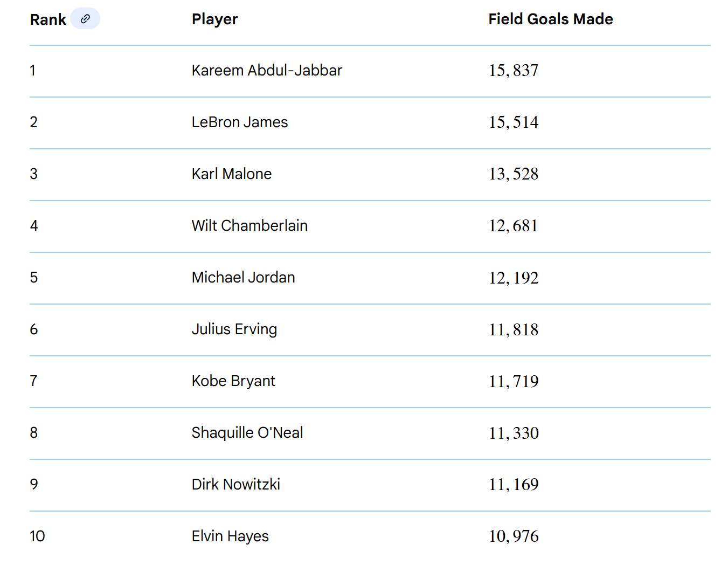Click the Player column header
This screenshot has height=572, width=728.
pyautogui.click(x=214, y=19)
